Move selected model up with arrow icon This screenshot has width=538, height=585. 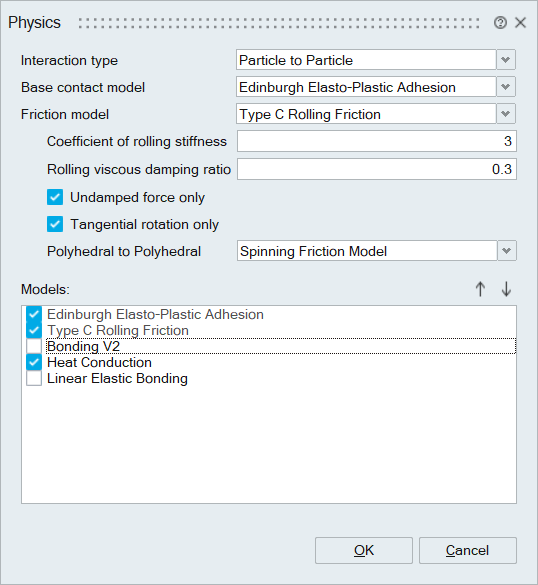[x=480, y=289]
